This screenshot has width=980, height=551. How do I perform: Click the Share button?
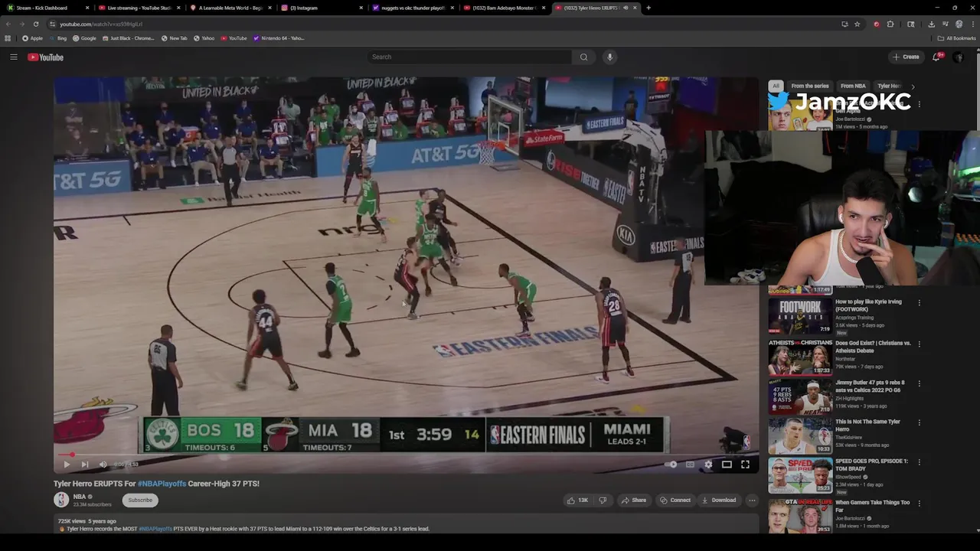634,500
